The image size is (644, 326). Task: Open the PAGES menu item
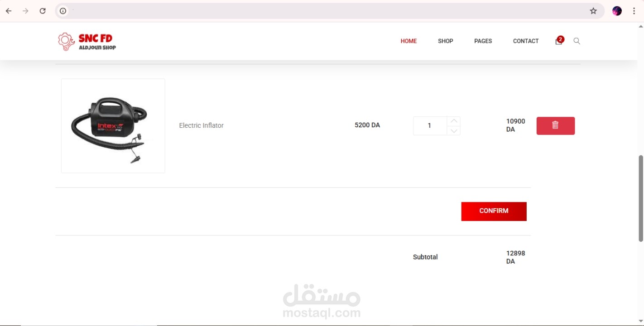(x=483, y=41)
